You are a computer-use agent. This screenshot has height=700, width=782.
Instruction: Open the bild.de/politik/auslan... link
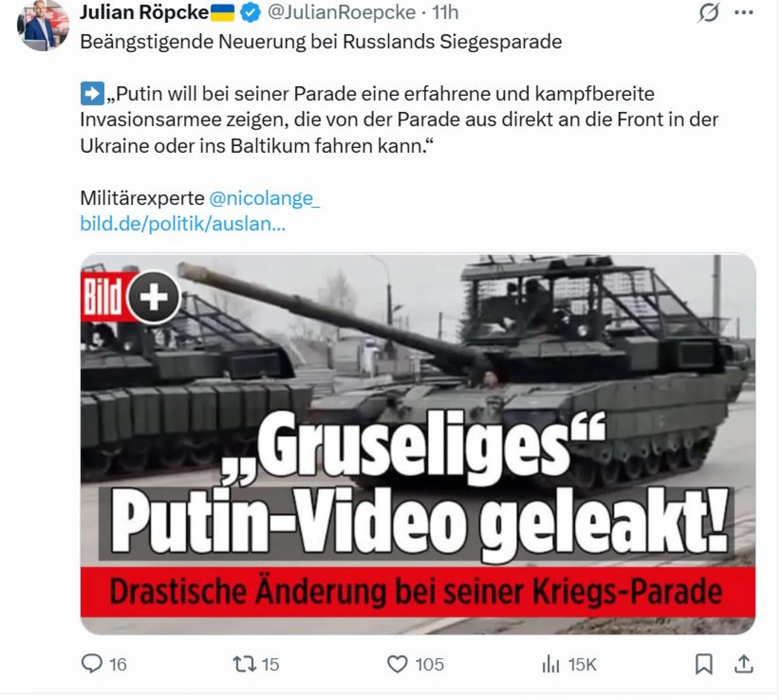click(x=183, y=224)
